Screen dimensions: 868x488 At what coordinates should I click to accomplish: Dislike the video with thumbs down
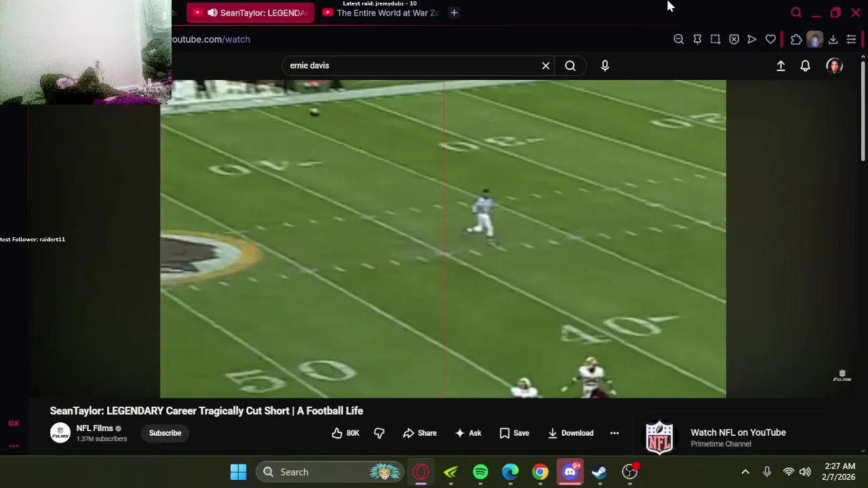(379, 433)
